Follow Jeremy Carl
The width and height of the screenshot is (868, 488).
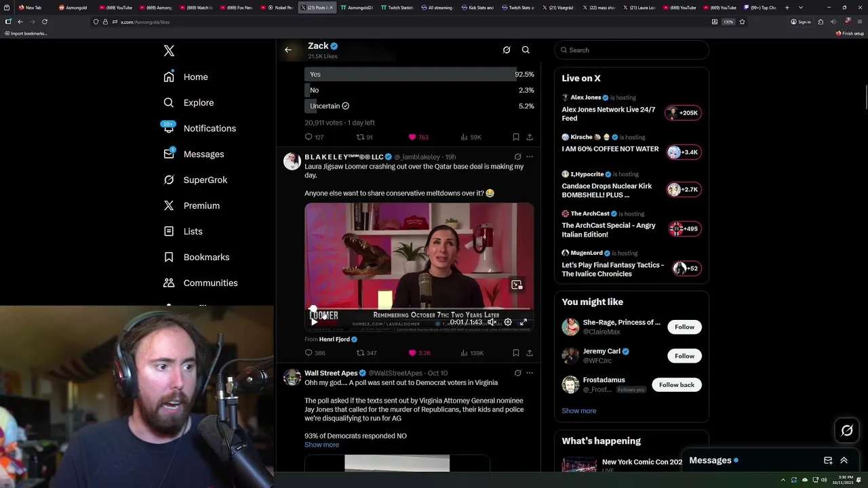tap(684, 356)
